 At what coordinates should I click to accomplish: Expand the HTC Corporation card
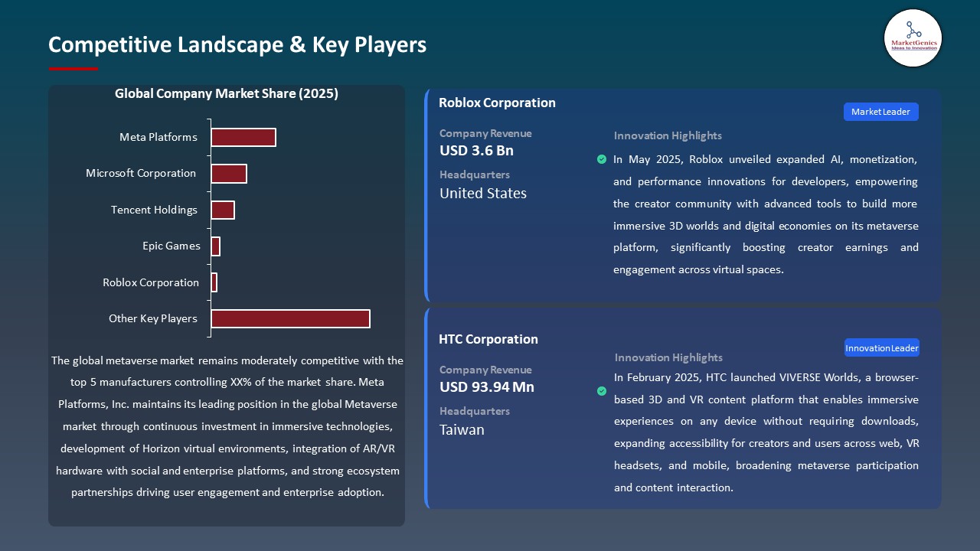tap(488, 339)
